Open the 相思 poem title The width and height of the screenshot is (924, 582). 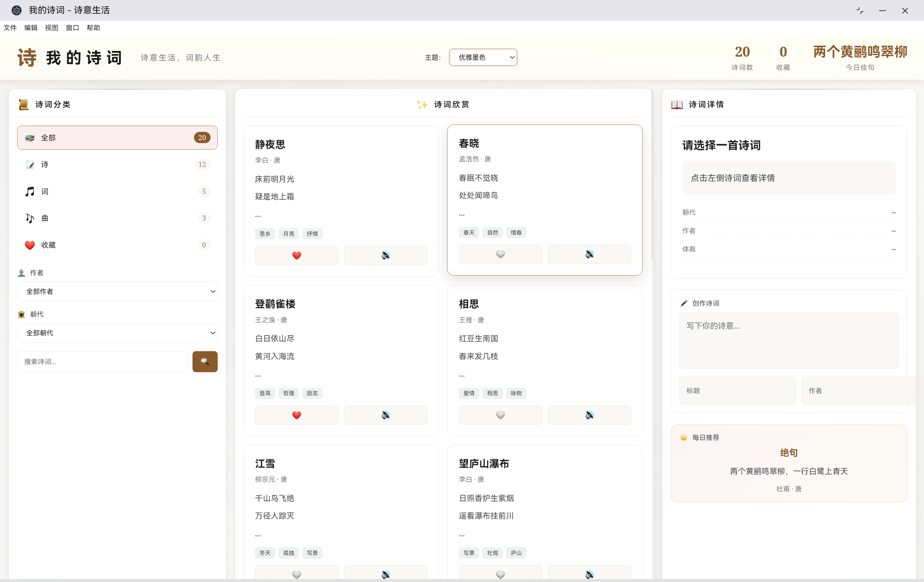(469, 304)
